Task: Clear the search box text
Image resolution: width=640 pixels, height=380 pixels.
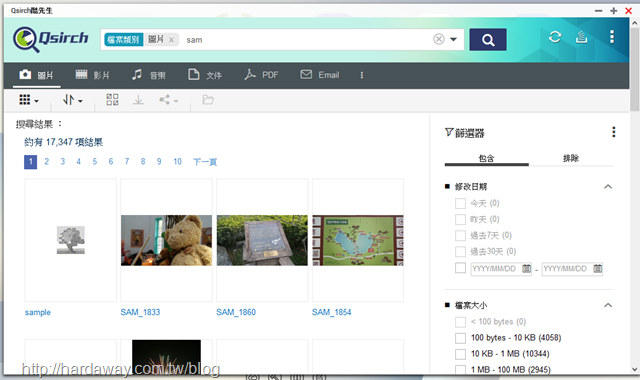Action: pos(439,39)
